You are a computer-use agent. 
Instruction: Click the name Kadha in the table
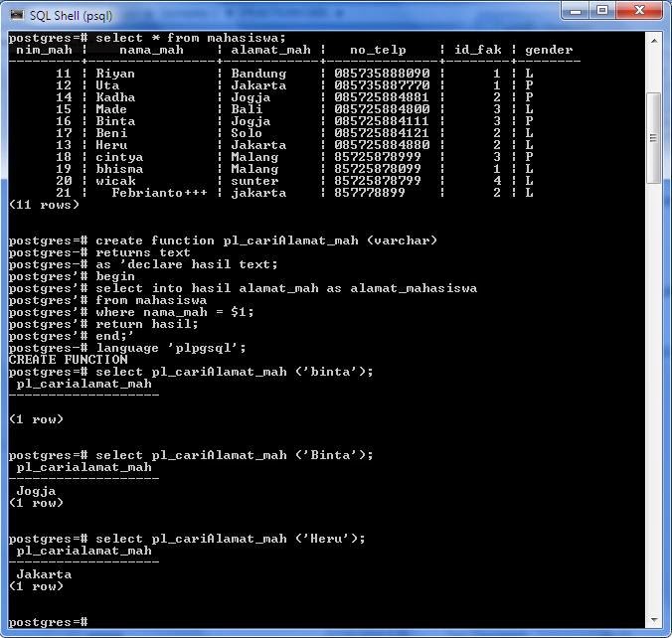pyautogui.click(x=115, y=97)
